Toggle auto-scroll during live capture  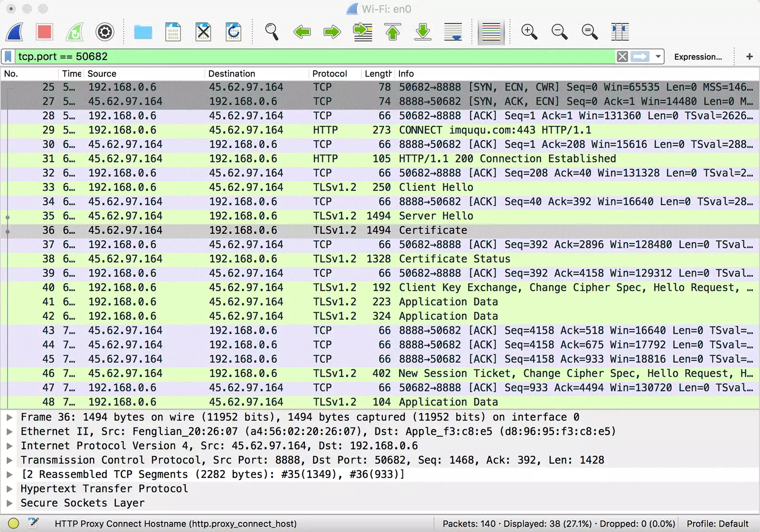453,32
